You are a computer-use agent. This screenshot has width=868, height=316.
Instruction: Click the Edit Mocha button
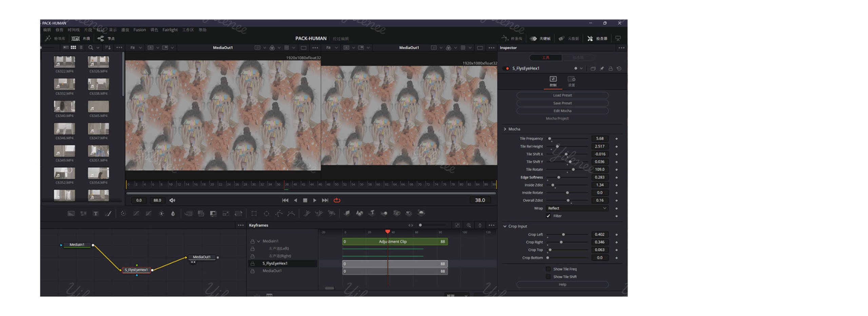click(562, 111)
